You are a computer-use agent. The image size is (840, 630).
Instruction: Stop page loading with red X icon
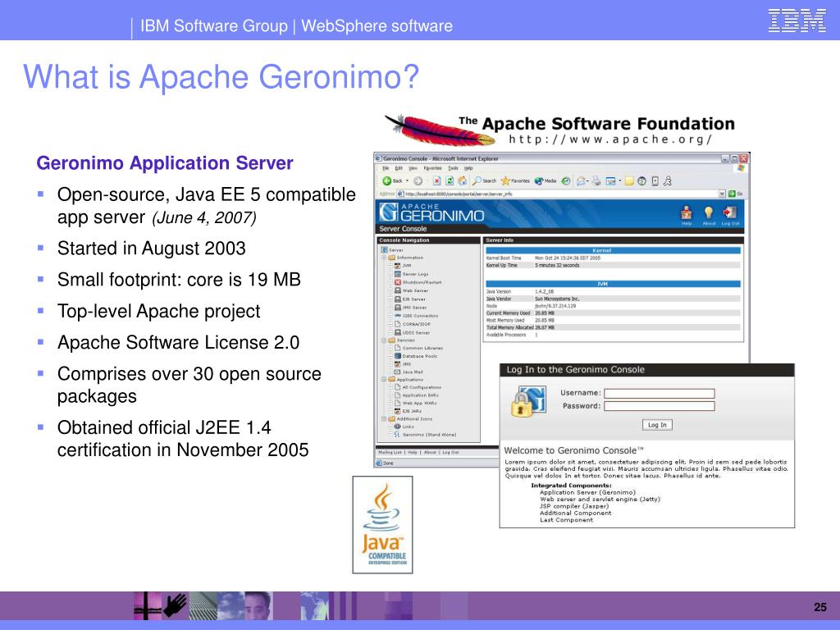pyautogui.click(x=436, y=181)
